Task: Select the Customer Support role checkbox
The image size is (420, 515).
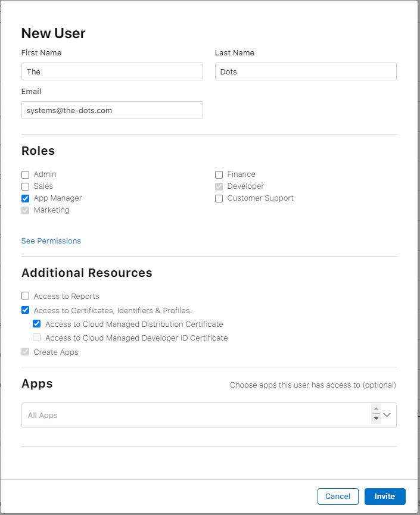Action: (219, 198)
